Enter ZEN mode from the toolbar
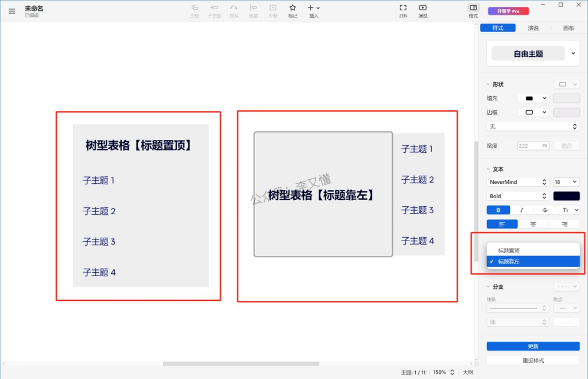 point(403,8)
